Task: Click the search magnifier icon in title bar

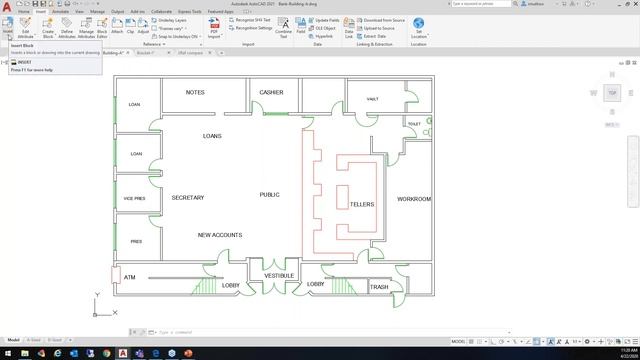Action: point(515,4)
